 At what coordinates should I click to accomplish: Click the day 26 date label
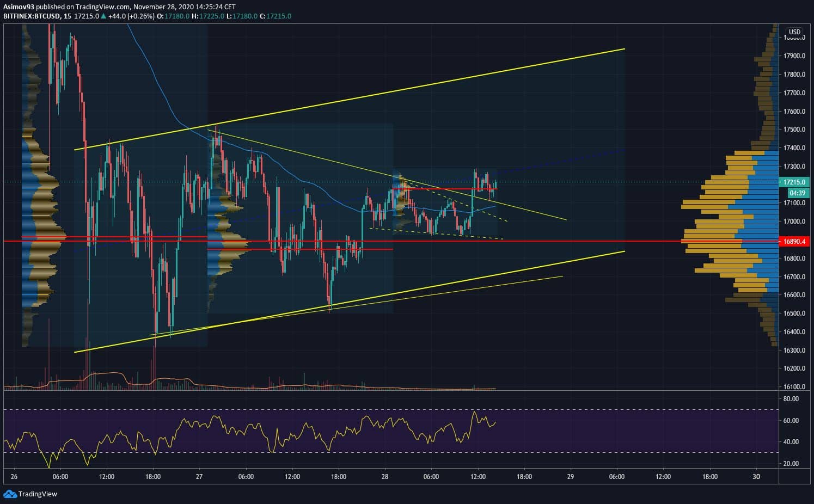click(14, 477)
